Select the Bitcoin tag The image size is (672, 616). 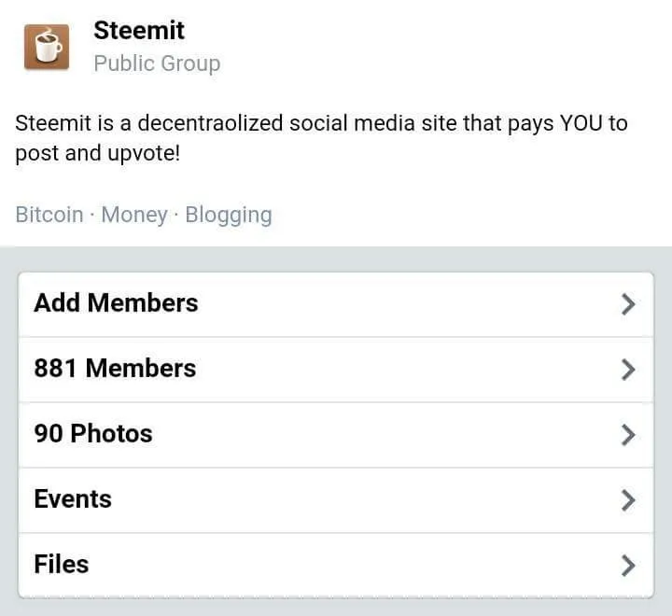[x=49, y=215]
